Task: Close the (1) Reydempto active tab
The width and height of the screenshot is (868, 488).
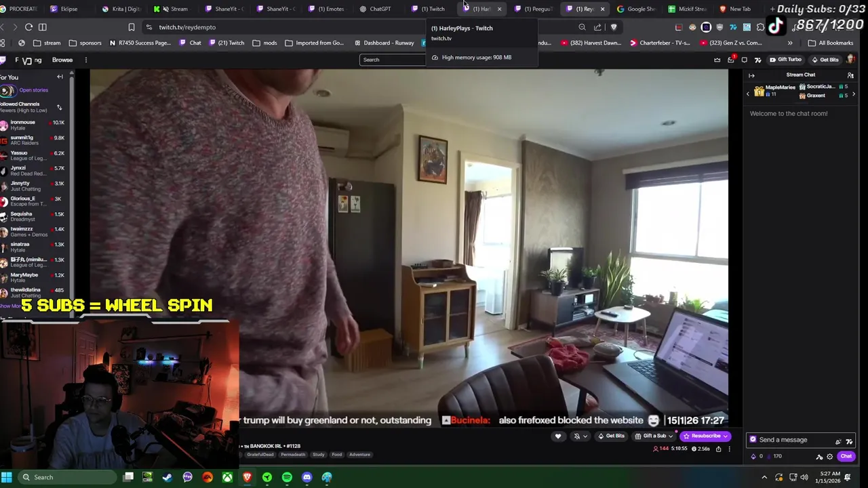Action: click(602, 9)
